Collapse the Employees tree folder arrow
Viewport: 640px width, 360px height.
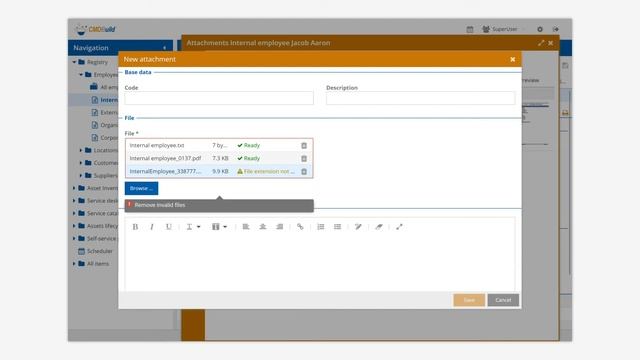81,75
